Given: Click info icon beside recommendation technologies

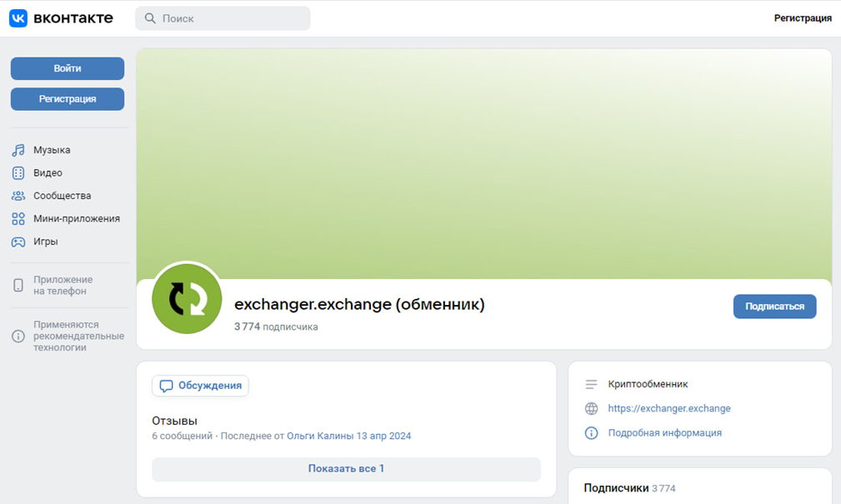Looking at the screenshot, I should 18,337.
